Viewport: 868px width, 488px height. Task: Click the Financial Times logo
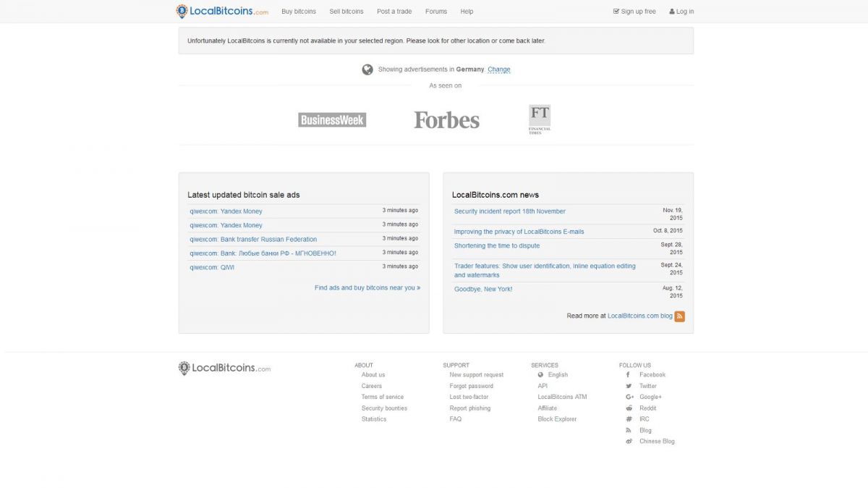[540, 119]
